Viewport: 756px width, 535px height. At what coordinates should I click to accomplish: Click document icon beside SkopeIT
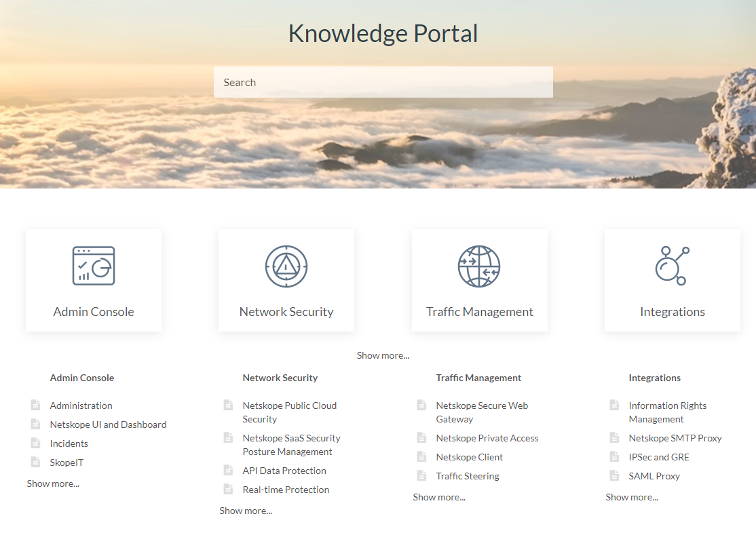36,462
